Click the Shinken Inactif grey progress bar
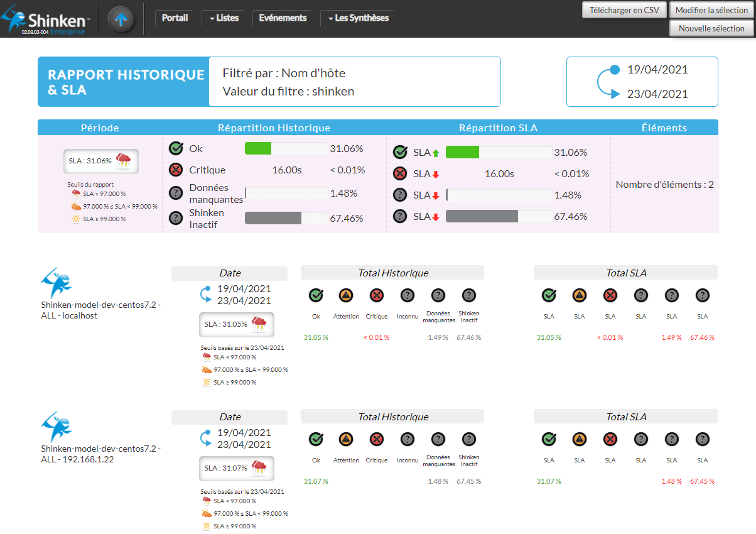This screenshot has height=534, width=756. [273, 218]
